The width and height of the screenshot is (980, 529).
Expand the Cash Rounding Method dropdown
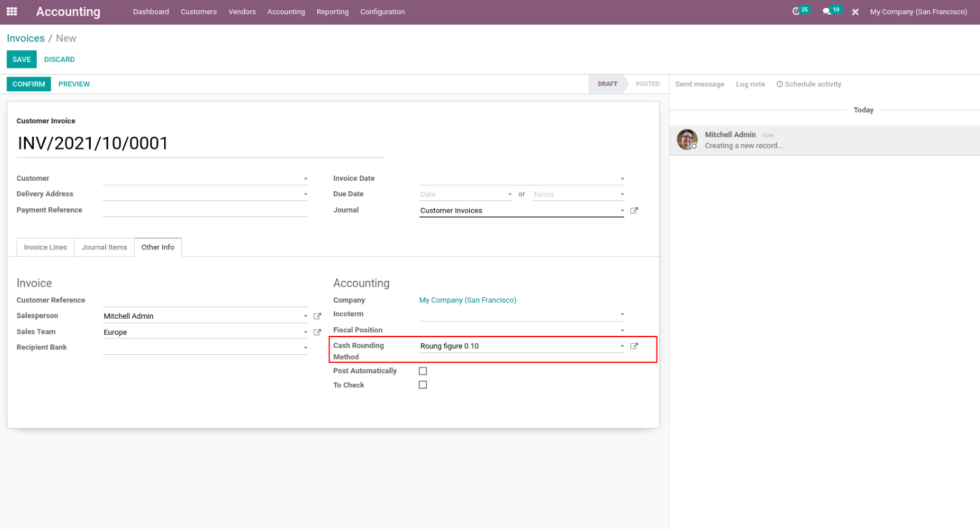pyautogui.click(x=622, y=346)
